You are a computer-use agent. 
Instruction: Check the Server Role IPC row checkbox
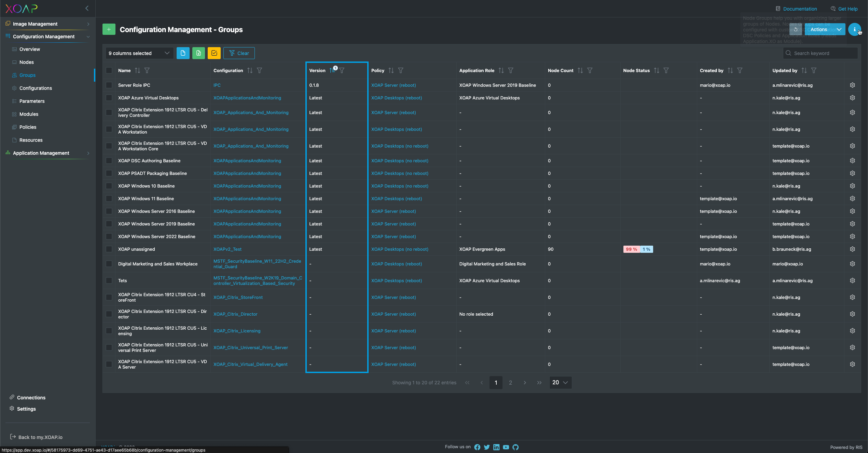(109, 85)
